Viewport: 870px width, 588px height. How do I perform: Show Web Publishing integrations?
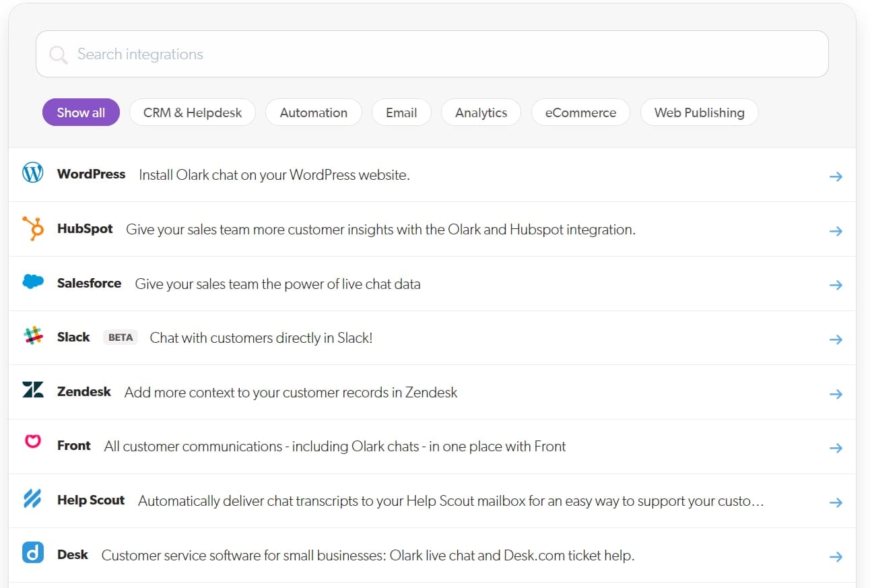point(699,112)
